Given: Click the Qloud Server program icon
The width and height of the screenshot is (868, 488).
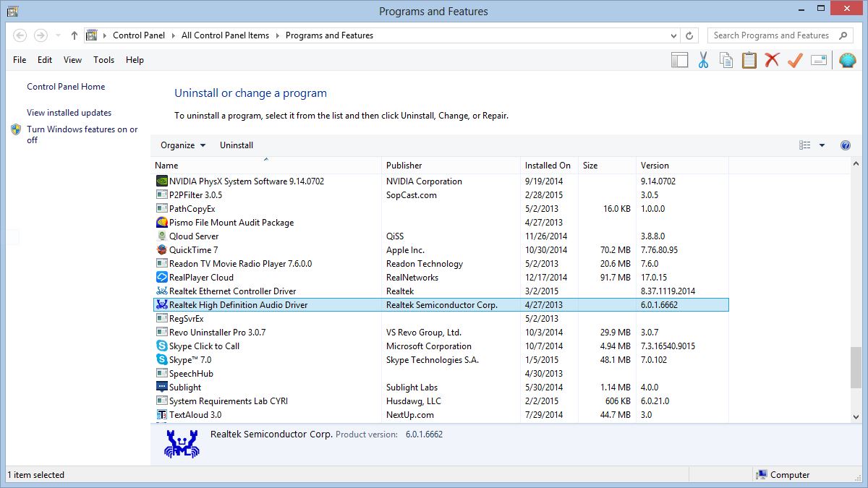Looking at the screenshot, I should click(162, 236).
